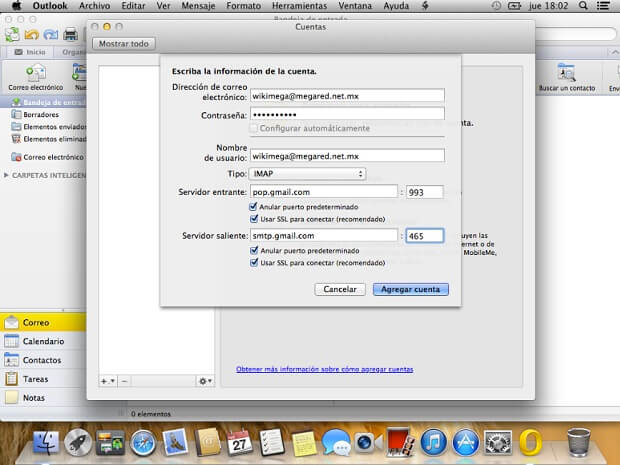Open the Archivo menu
Image resolution: width=620 pixels, height=465 pixels.
click(x=95, y=6)
